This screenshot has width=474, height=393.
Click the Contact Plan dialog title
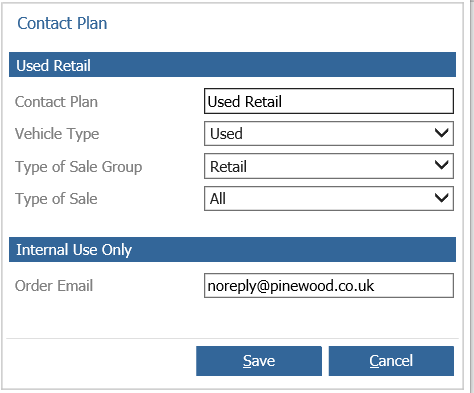coord(62,23)
